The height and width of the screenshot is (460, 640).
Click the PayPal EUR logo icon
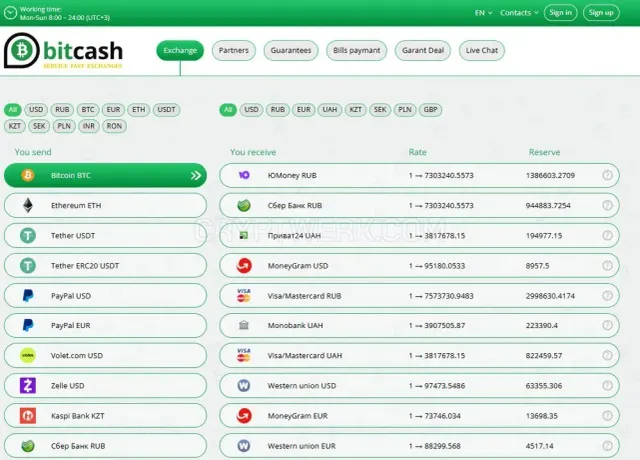(x=28, y=325)
